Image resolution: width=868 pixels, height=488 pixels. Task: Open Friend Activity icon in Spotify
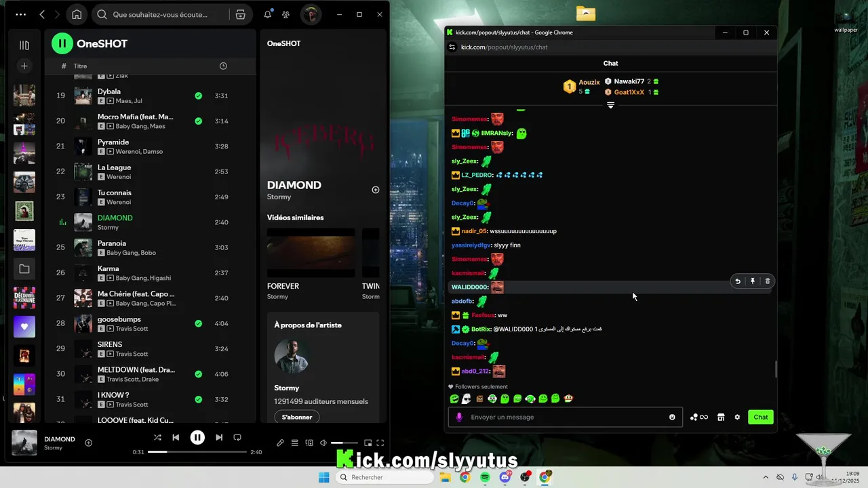pos(286,14)
